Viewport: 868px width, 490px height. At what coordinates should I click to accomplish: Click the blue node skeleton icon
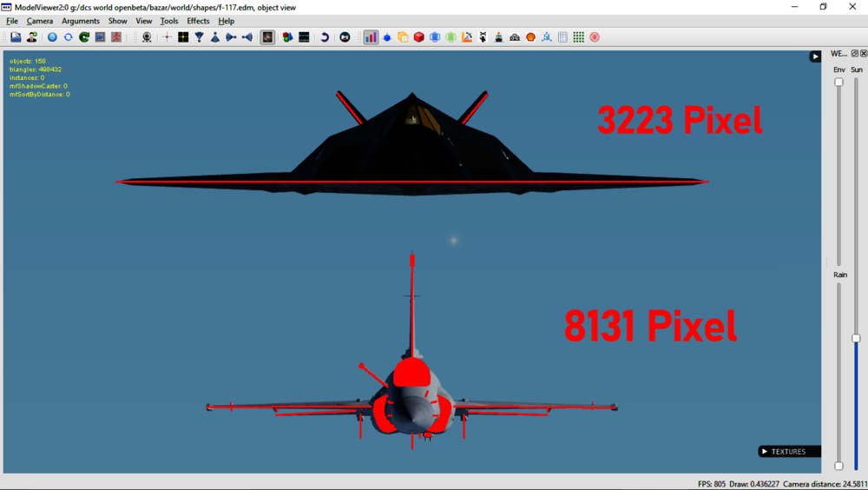coord(547,37)
